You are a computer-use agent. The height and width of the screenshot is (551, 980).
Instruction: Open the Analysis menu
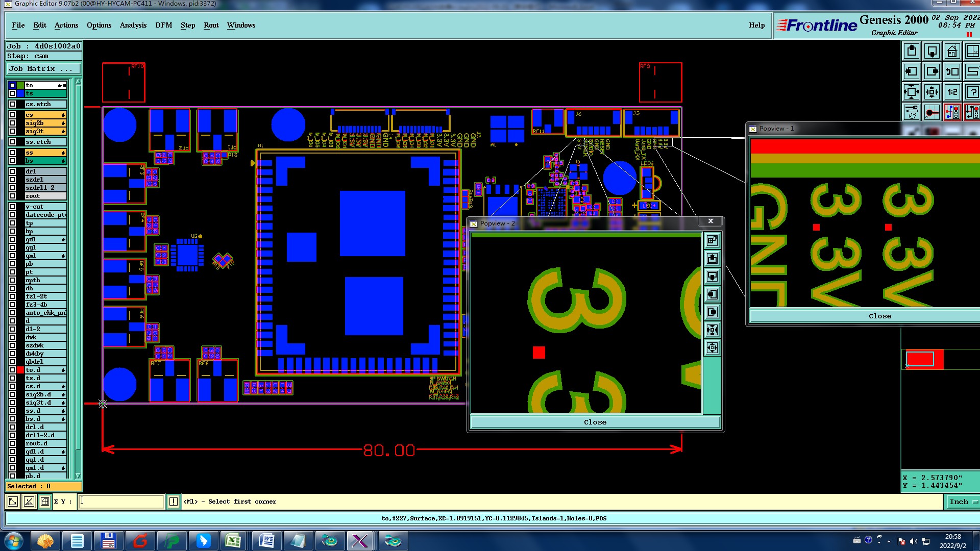(133, 25)
